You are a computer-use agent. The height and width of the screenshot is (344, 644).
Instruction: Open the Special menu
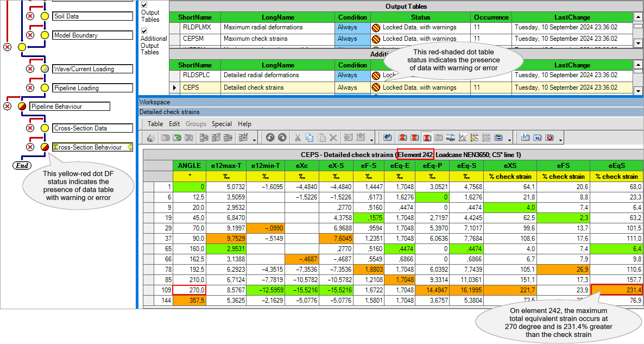pyautogui.click(x=222, y=124)
